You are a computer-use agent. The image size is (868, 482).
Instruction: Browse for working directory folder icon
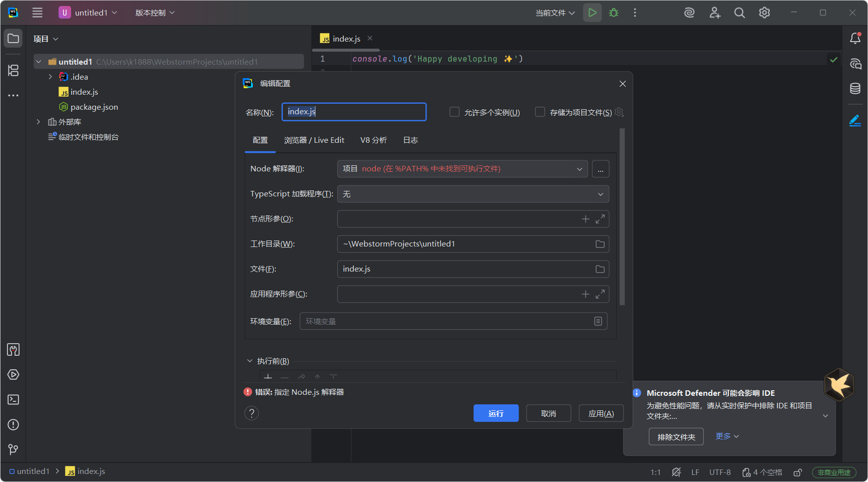(x=600, y=244)
